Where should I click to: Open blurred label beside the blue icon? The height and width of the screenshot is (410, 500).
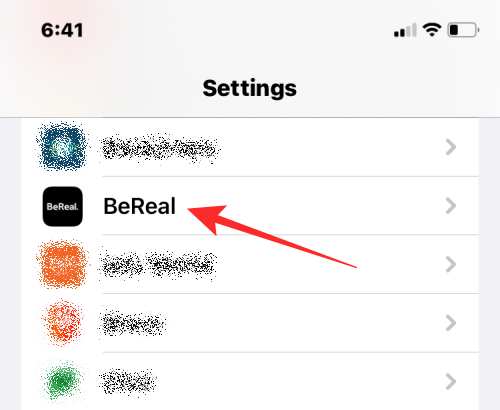[160, 148]
